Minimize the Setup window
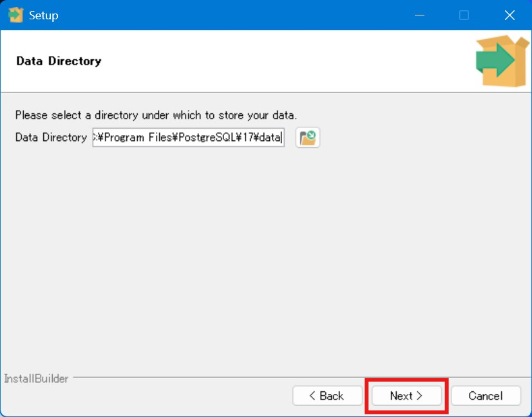 click(419, 15)
